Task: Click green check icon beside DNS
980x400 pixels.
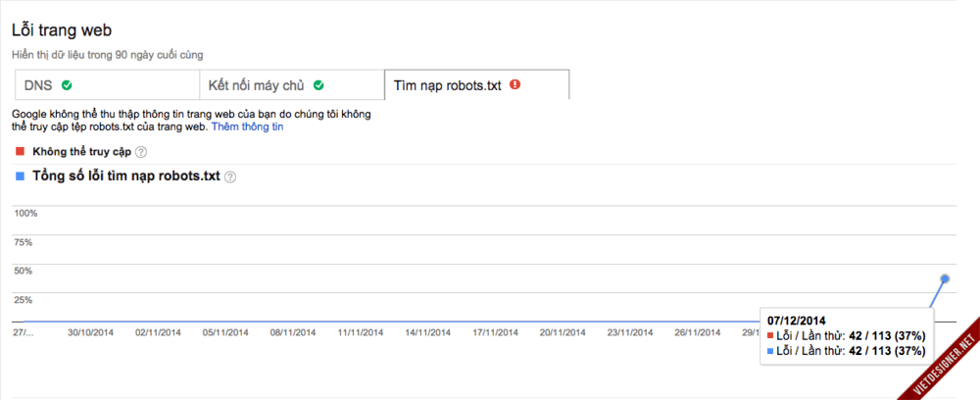Action: 67,85
